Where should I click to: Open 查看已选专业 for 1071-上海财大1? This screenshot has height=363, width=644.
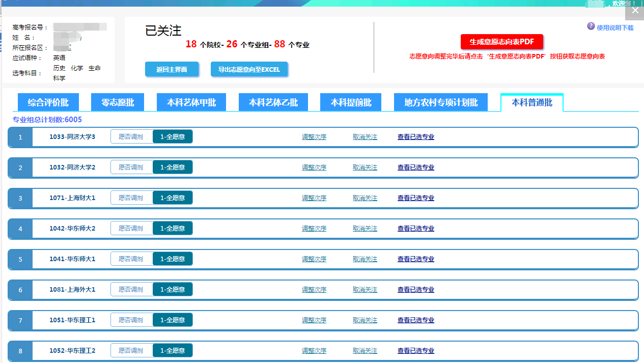[x=416, y=198]
